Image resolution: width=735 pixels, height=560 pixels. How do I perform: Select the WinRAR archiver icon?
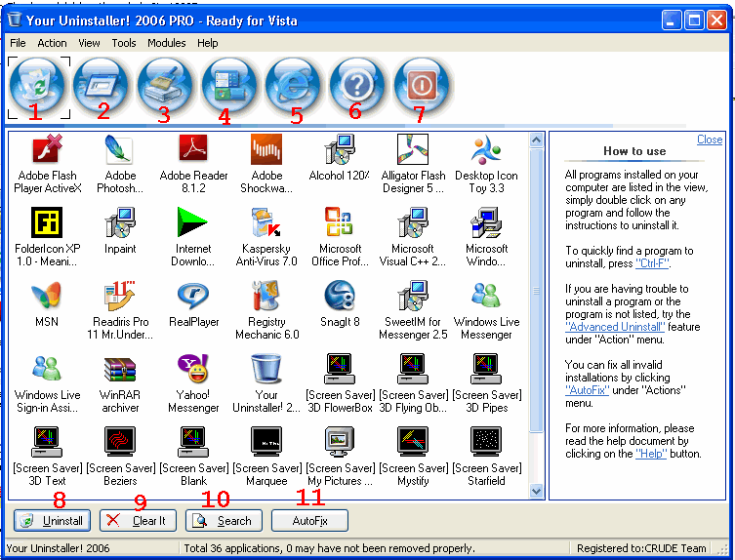click(120, 370)
